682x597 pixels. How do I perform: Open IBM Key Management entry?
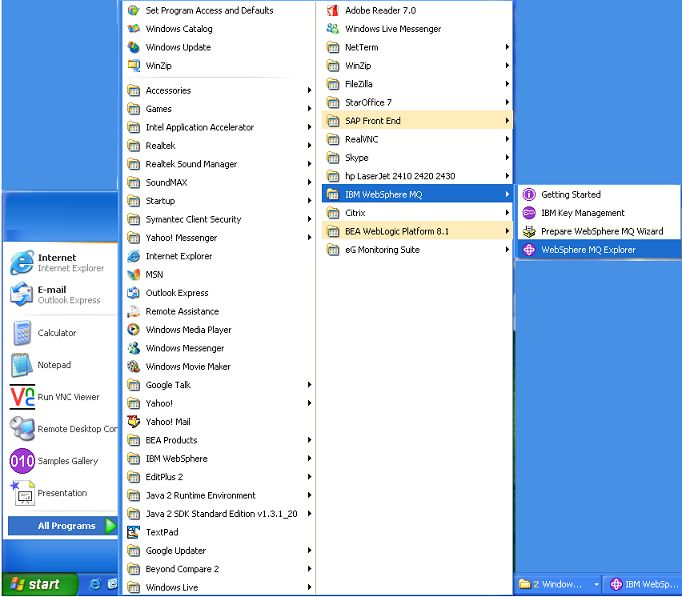coord(598,213)
